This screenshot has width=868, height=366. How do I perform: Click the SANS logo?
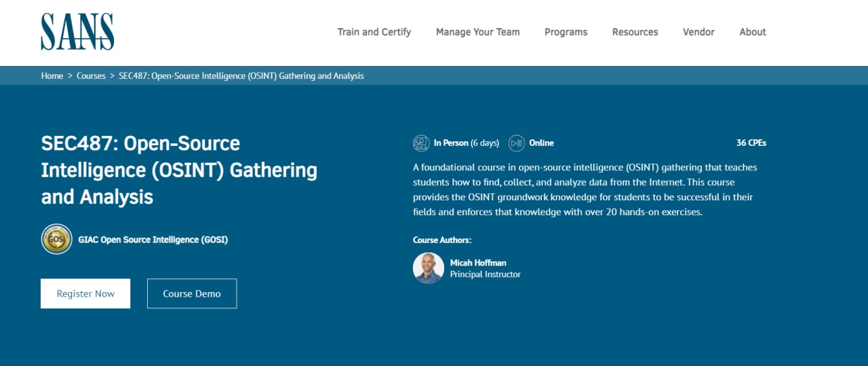pos(77,32)
